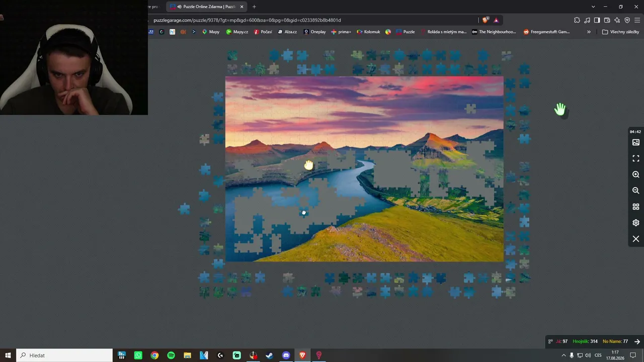This screenshot has height=362, width=644.
Task: Open clock showing 1:17
Action: point(615,355)
